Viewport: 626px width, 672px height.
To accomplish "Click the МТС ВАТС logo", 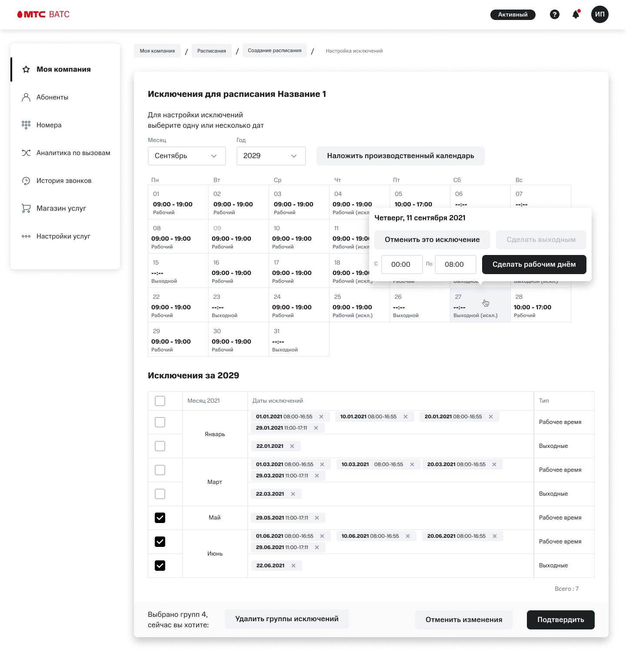I will (43, 14).
